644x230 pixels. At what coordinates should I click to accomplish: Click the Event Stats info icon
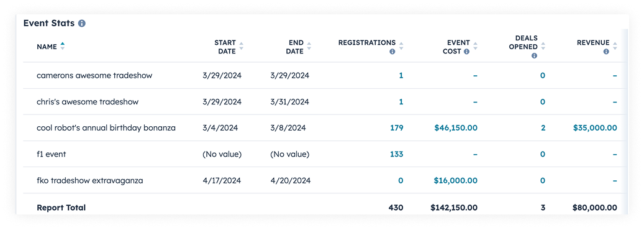click(x=82, y=24)
